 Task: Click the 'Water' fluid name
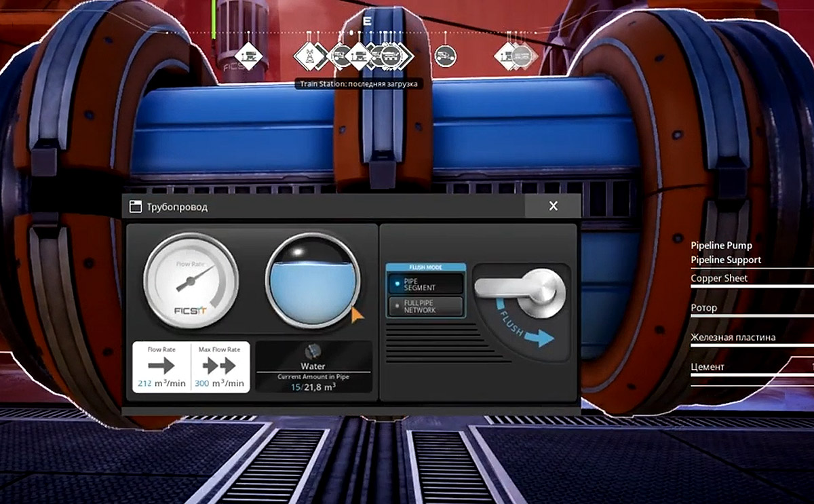[313, 366]
